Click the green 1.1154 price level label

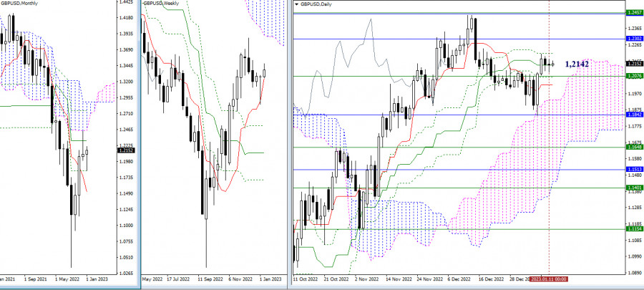click(x=634, y=228)
